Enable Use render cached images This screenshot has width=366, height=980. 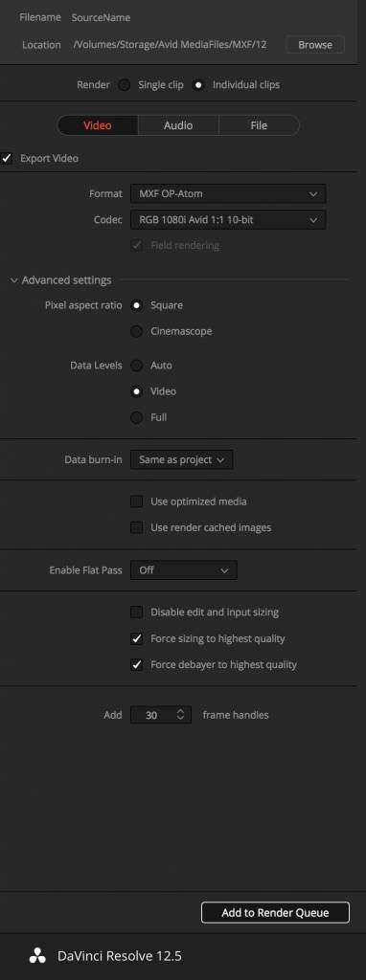click(x=136, y=527)
